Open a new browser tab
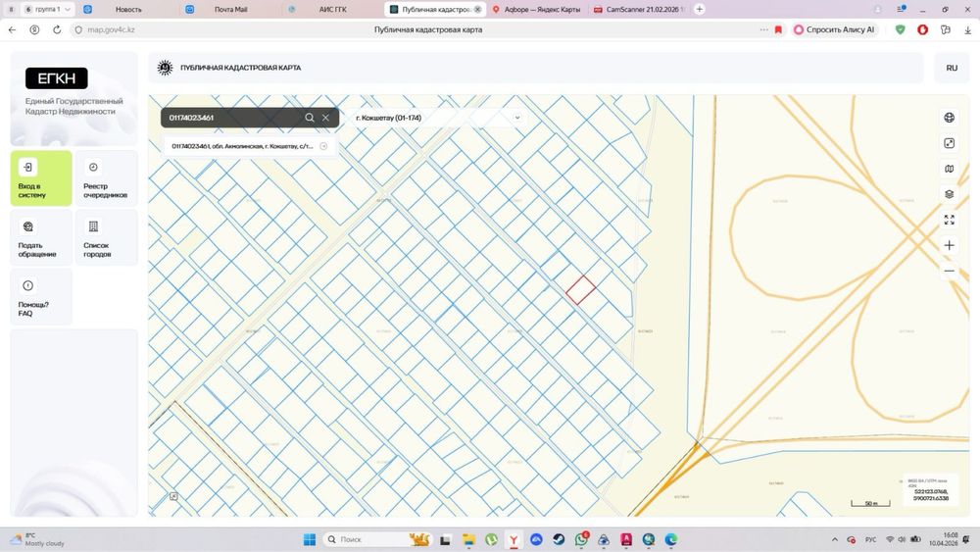This screenshot has width=980, height=552. click(x=700, y=10)
